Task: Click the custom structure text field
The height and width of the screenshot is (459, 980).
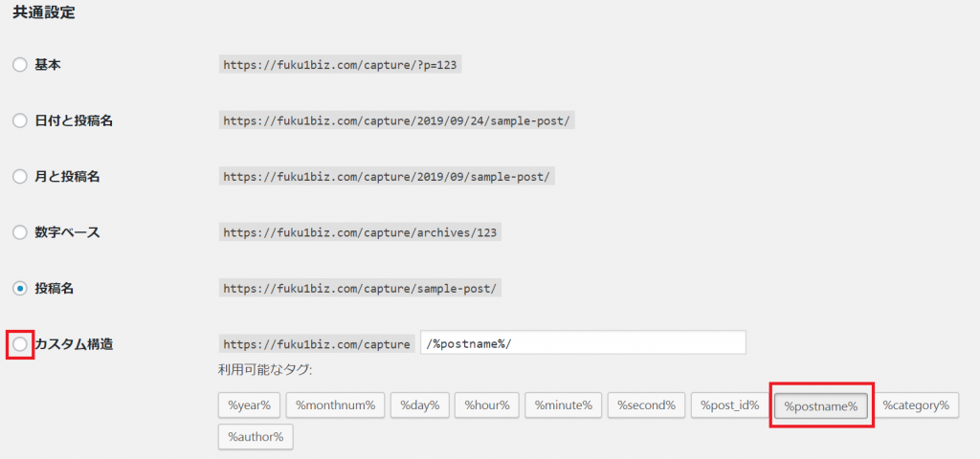Action: (583, 343)
